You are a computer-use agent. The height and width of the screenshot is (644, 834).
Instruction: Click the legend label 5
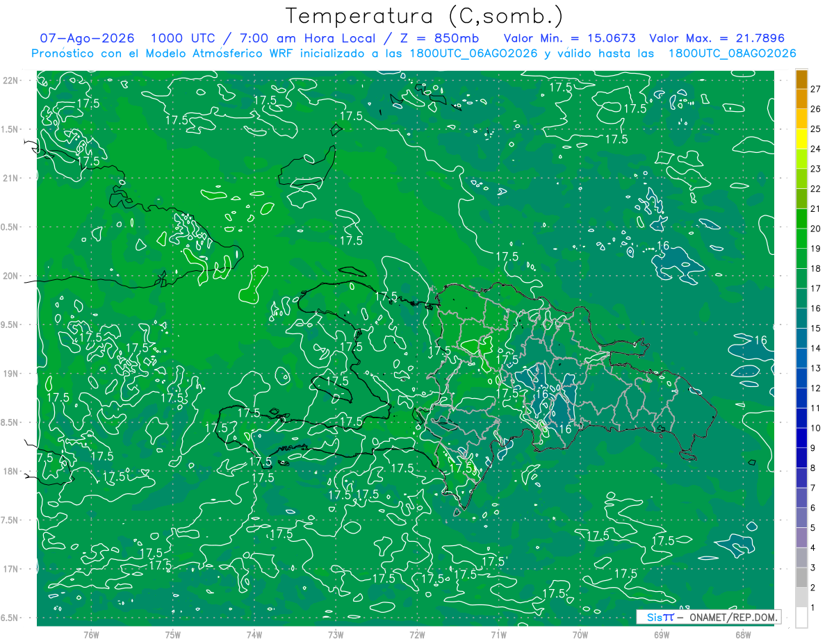[812, 528]
